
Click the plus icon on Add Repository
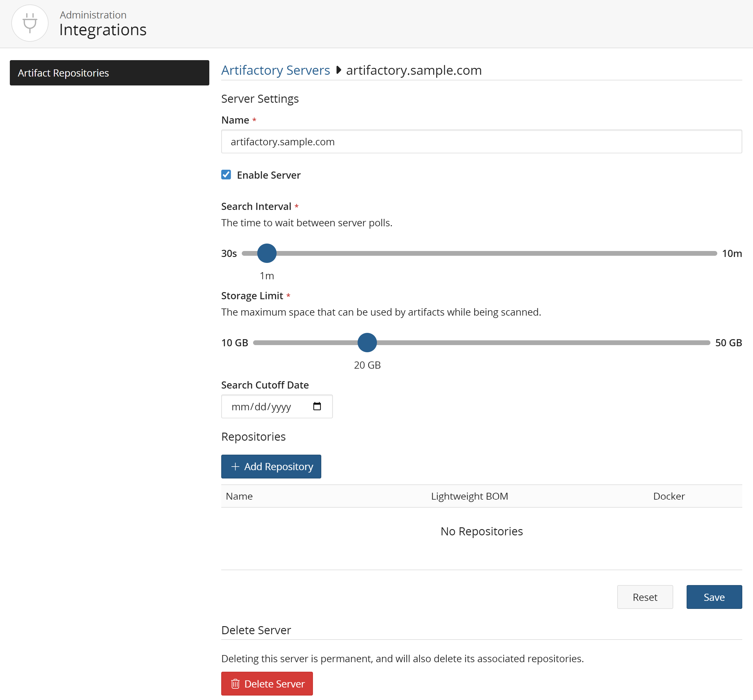(x=235, y=466)
